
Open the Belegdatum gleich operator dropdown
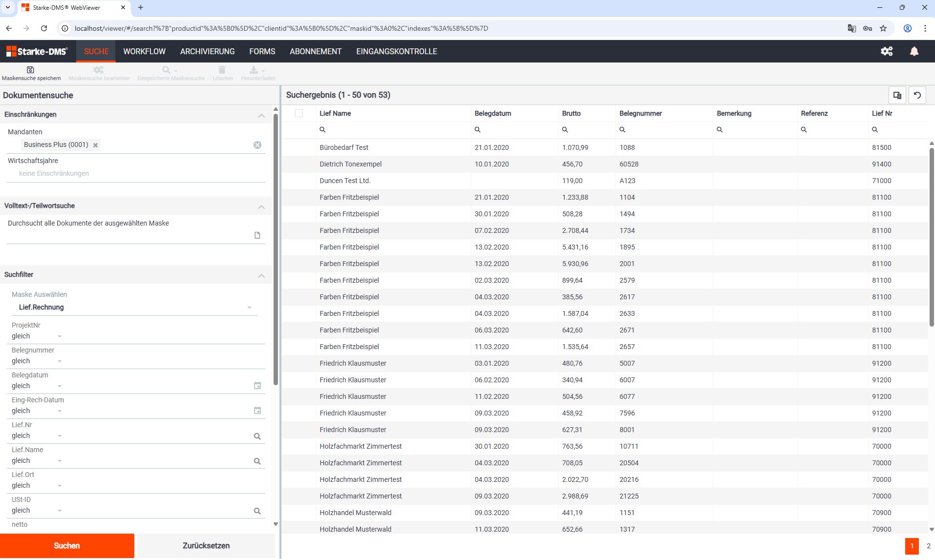pos(37,386)
